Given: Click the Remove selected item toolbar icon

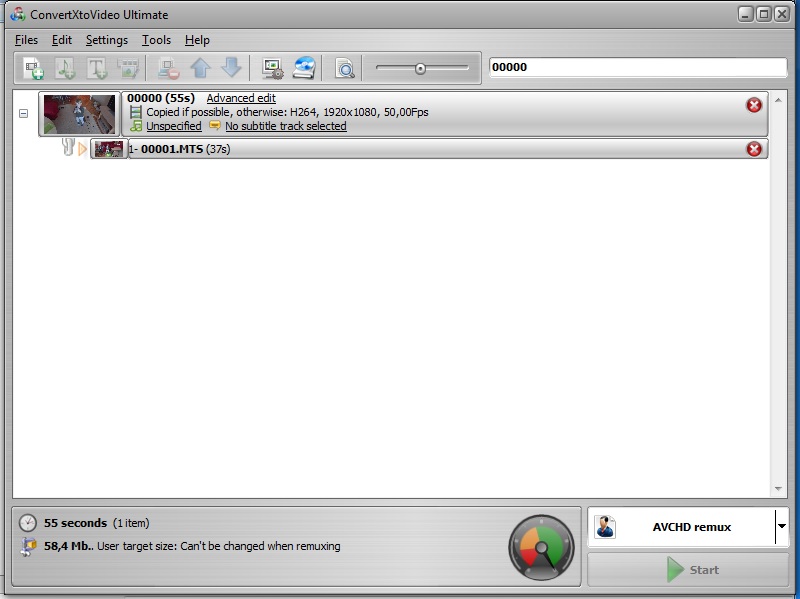Looking at the screenshot, I should click(168, 68).
